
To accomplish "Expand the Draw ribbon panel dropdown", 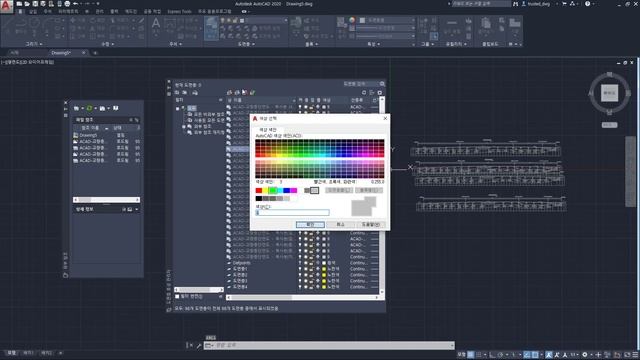I will tap(34, 44).
